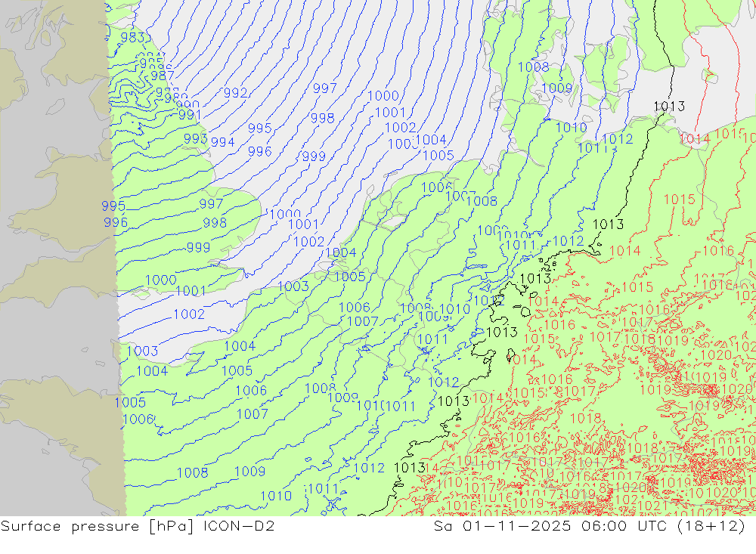Select the '06:00 UTC' time text
The image size is (756, 554).
pos(624,526)
